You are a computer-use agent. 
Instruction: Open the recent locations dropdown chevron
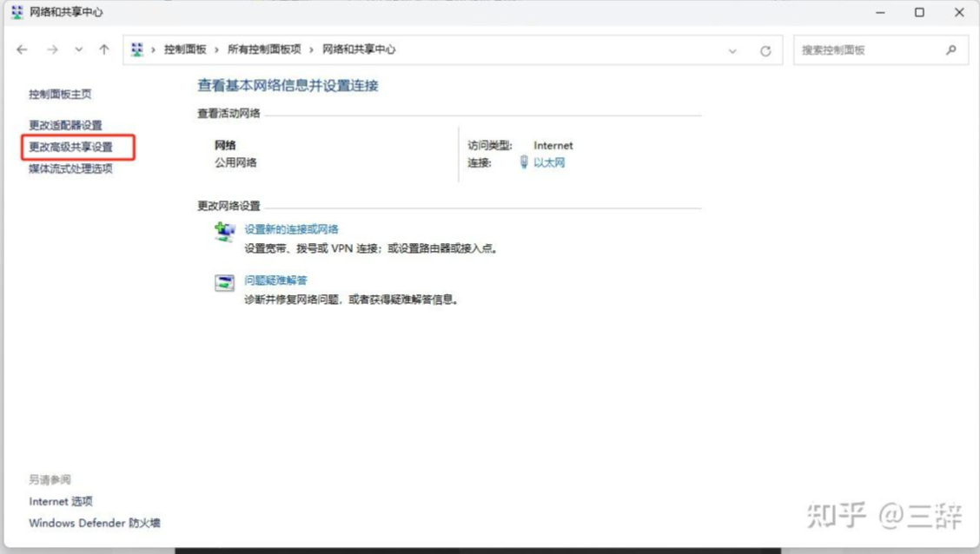click(x=79, y=50)
